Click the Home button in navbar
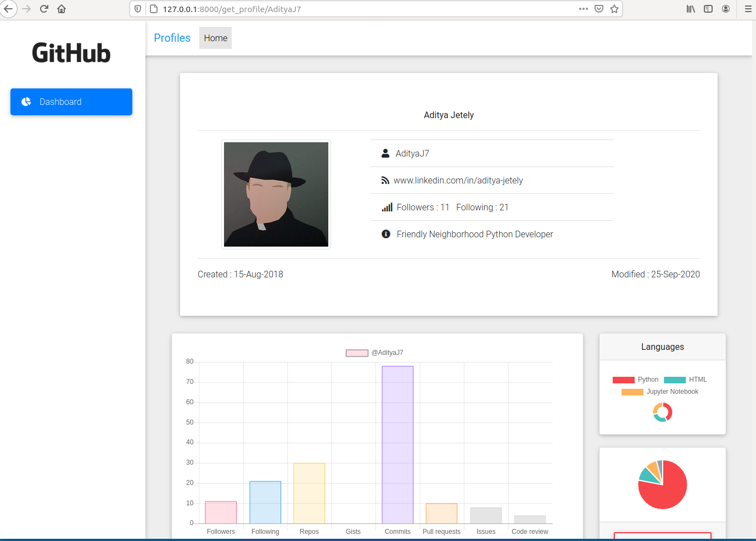This screenshot has width=756, height=541. (215, 38)
